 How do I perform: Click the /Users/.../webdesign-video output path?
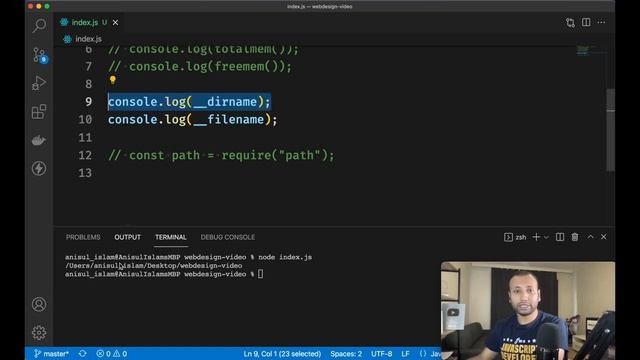153,266
